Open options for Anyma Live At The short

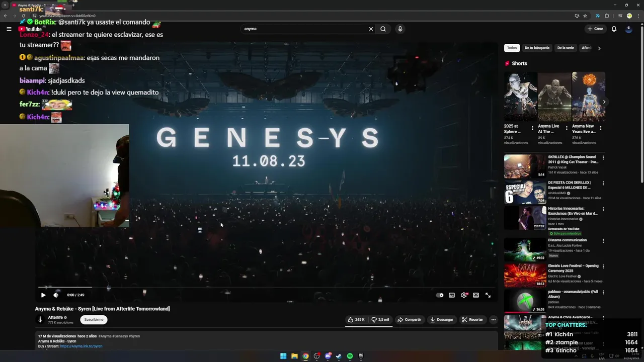tap(567, 128)
